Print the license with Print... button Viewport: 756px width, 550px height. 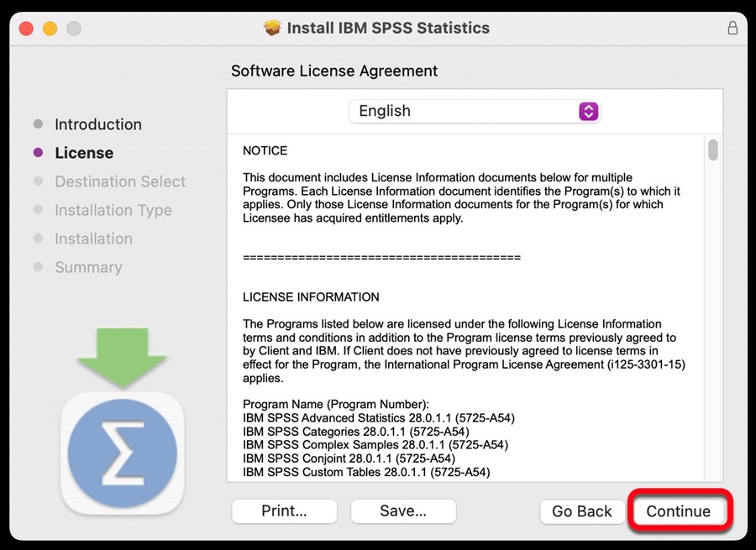[284, 511]
